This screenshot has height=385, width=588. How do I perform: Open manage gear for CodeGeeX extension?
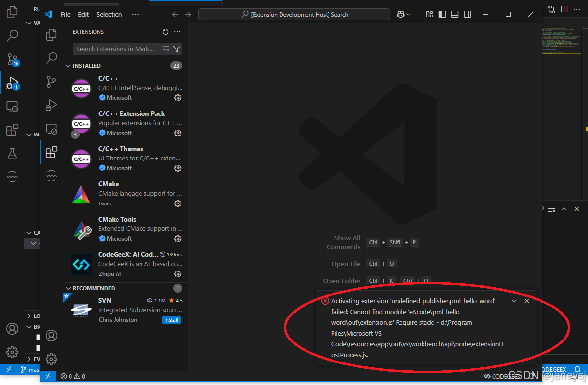(x=178, y=274)
